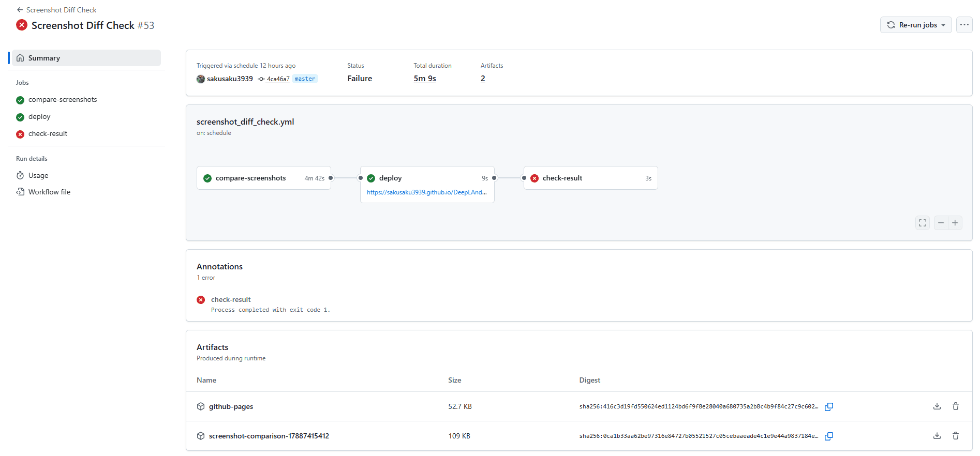980x456 pixels.
Task: Zoom in the workflow graph
Action: click(955, 223)
